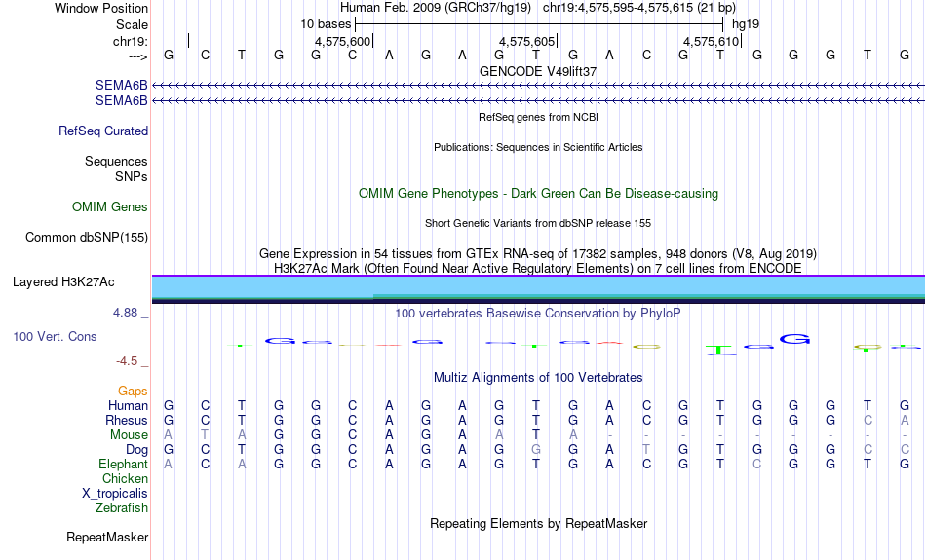Open Short Genetic Variants from dbSNP release 155

tap(538, 223)
